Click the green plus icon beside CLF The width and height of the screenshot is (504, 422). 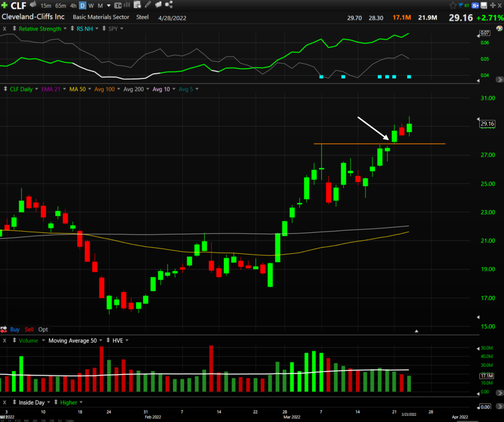coord(4,5)
